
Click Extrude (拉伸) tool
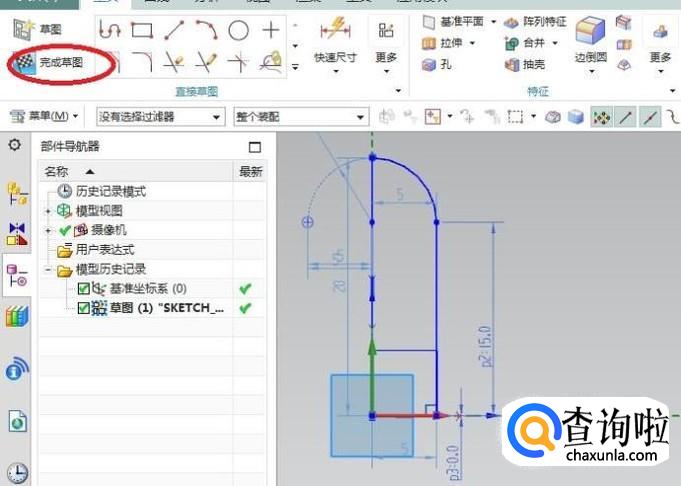click(x=442, y=43)
